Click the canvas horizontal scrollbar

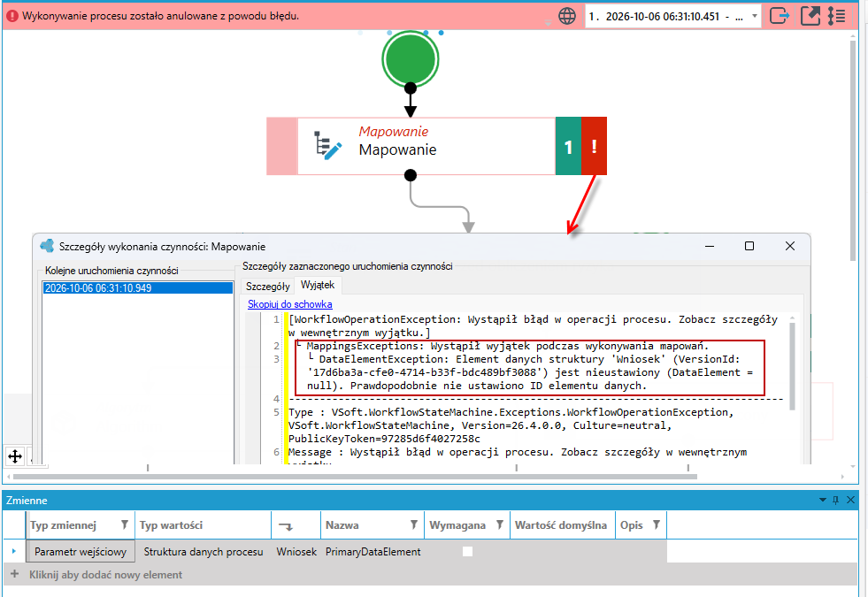355,477
